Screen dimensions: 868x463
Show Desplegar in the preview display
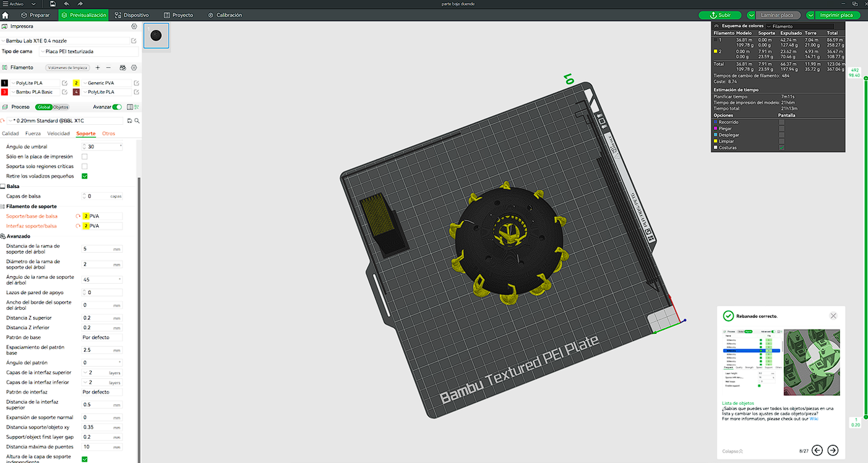[x=782, y=135]
